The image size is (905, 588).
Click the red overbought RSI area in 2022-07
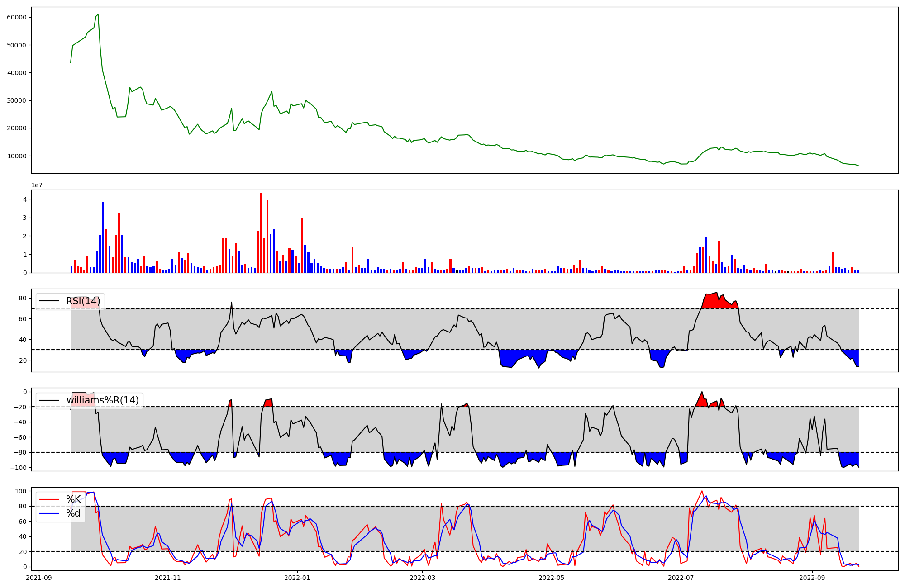point(719,302)
